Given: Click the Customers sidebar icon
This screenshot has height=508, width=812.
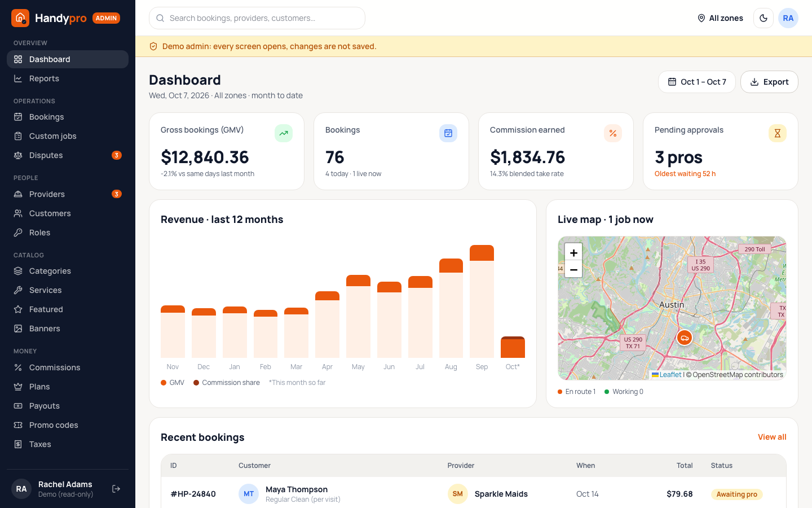Looking at the screenshot, I should click(18, 213).
